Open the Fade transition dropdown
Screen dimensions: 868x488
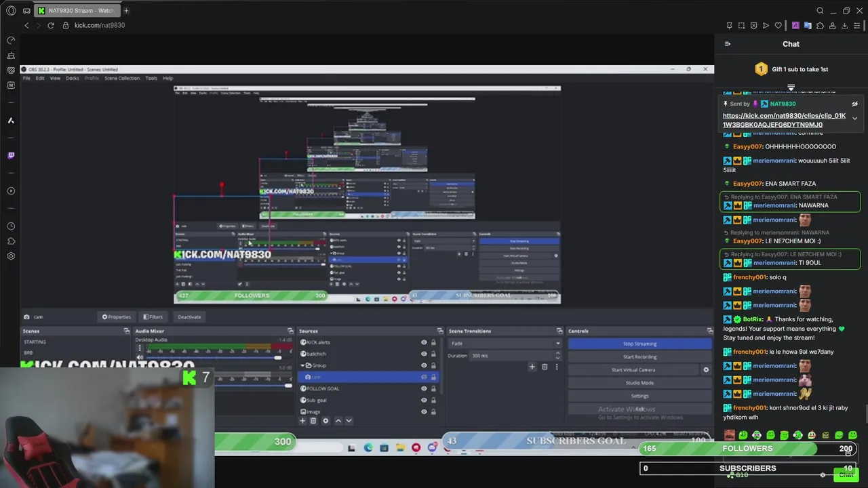coord(505,343)
